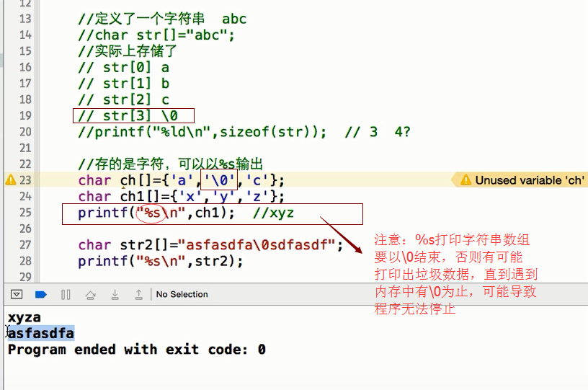Click the comment '// str[2] c'
588x390 pixels.
124,99
